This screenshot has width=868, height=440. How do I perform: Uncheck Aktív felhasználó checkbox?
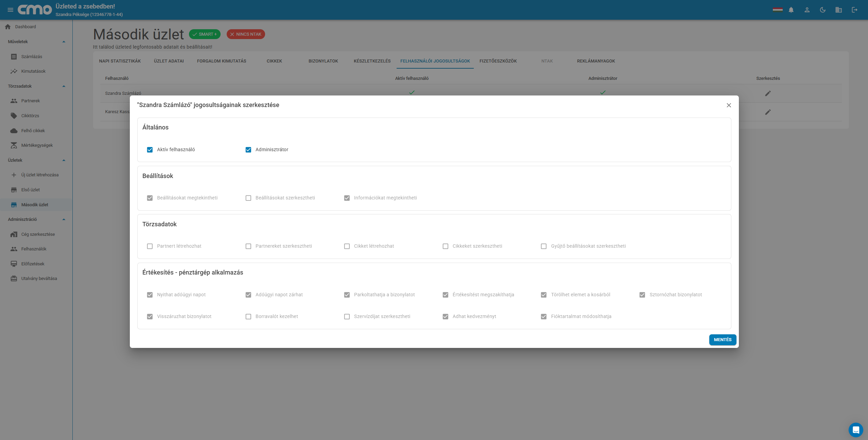click(x=150, y=150)
